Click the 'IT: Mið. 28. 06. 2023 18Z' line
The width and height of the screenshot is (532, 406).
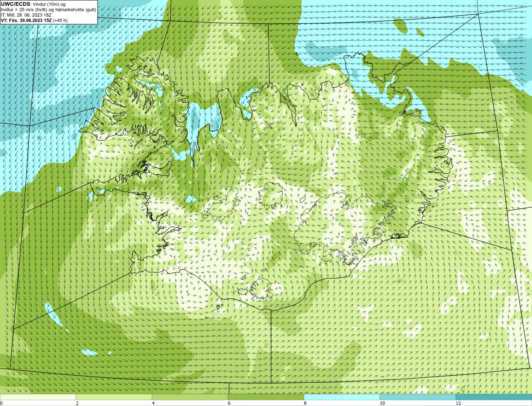click(26, 15)
